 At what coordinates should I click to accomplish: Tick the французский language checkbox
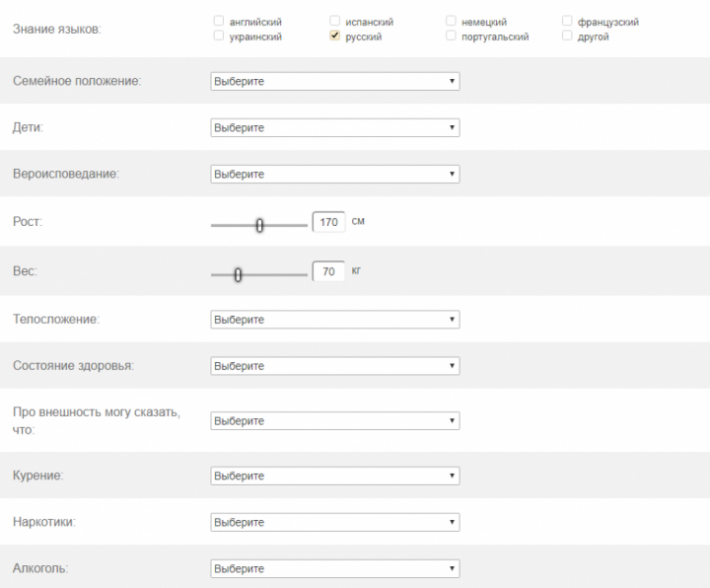tap(567, 21)
